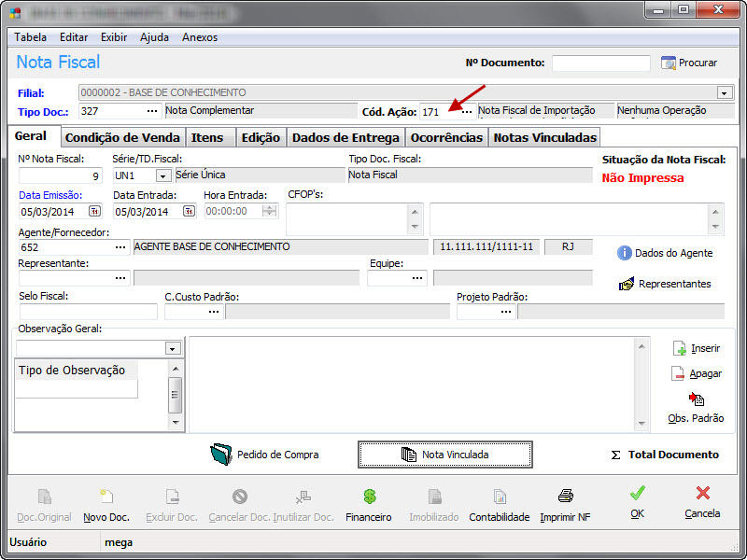The image size is (747, 560).
Task: Expand the Série/TD.Fiscal UN1 dropdown
Action: [x=162, y=175]
